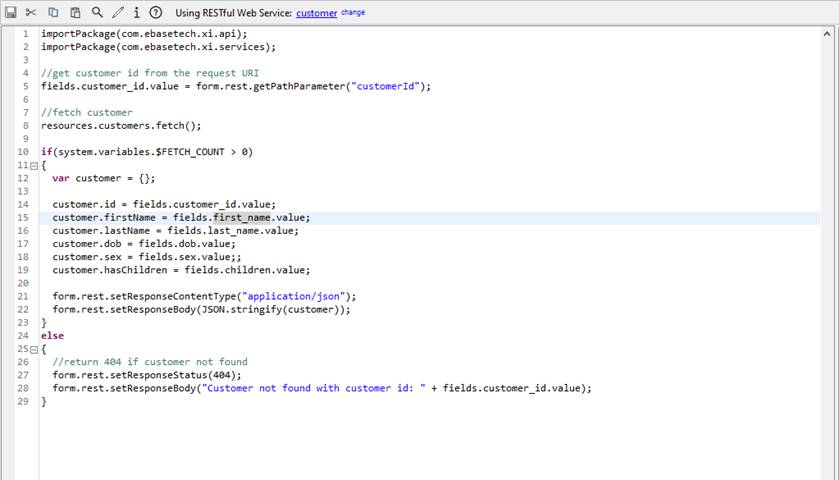The width and height of the screenshot is (839, 480).
Task: Click the highlighted 'first_name' text on line 15
Action: [x=242, y=217]
